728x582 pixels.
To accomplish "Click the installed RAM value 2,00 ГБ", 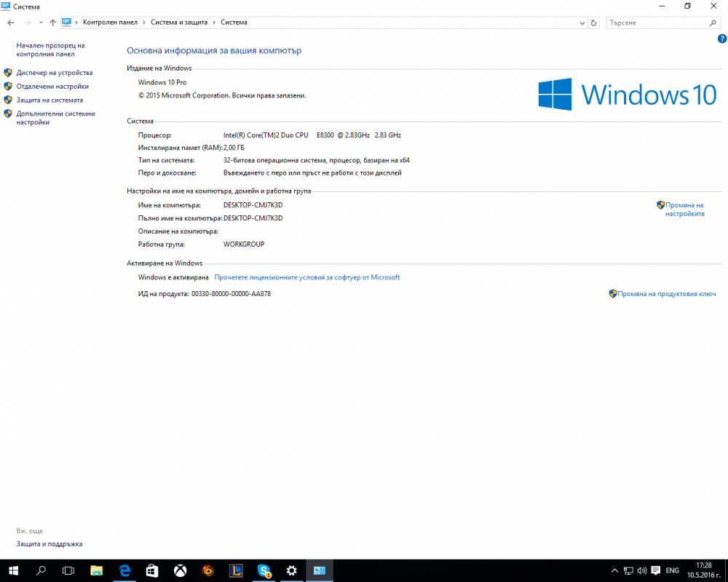I will (234, 148).
